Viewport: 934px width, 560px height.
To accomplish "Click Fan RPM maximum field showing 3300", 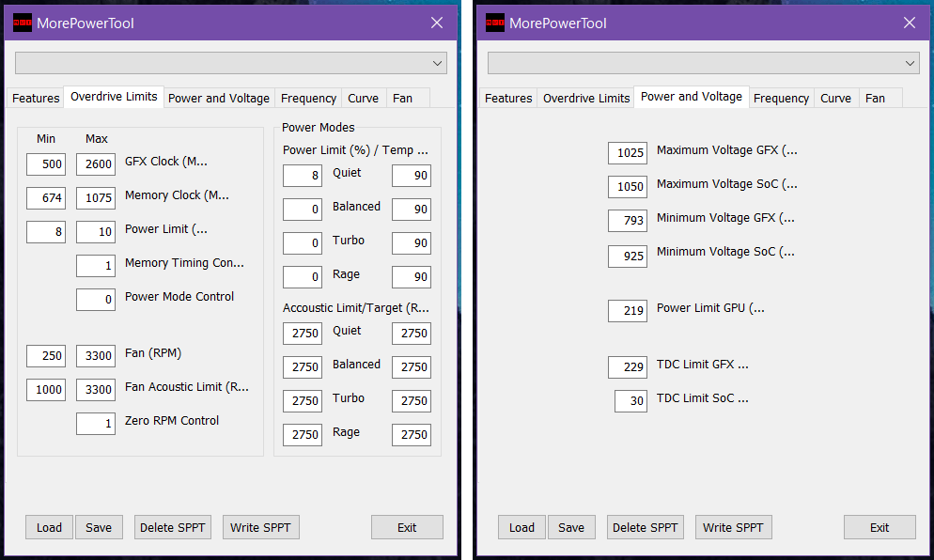I will 96,356.
